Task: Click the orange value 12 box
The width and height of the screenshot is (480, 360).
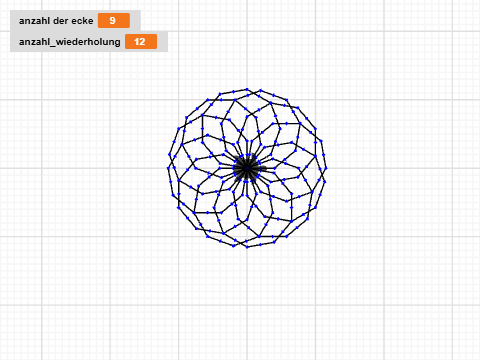Action: 141,42
